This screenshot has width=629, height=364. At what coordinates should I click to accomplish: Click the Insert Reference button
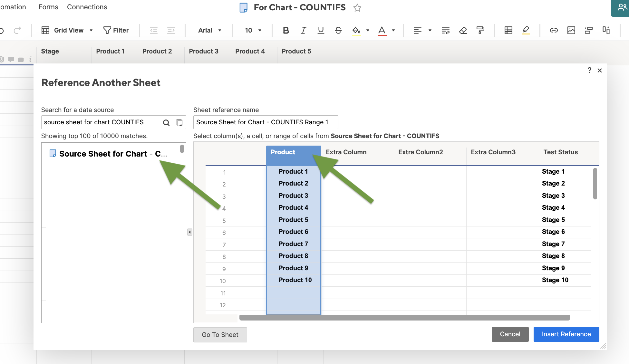coord(566,334)
